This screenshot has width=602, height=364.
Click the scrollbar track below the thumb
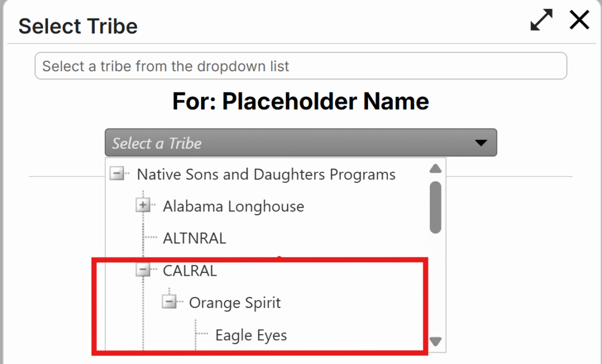(436, 282)
